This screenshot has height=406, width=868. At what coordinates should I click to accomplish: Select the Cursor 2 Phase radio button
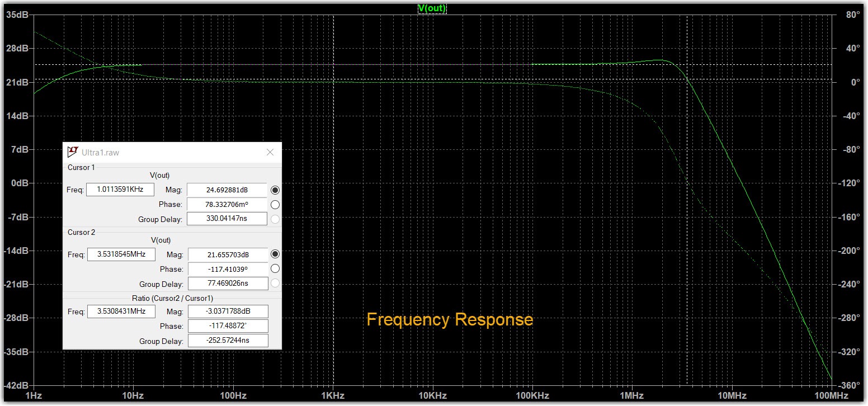click(x=275, y=269)
